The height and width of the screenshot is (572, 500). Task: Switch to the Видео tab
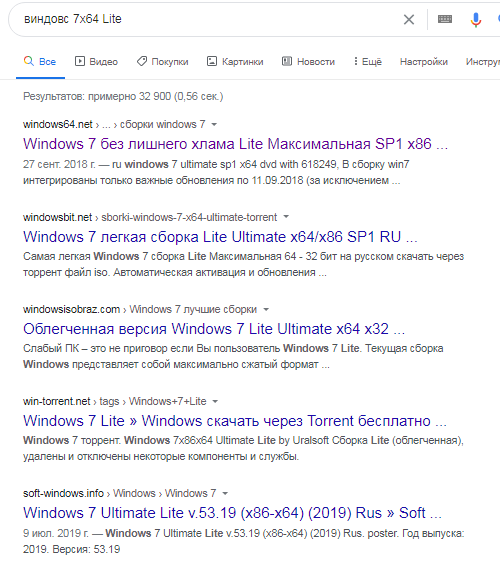point(96,62)
